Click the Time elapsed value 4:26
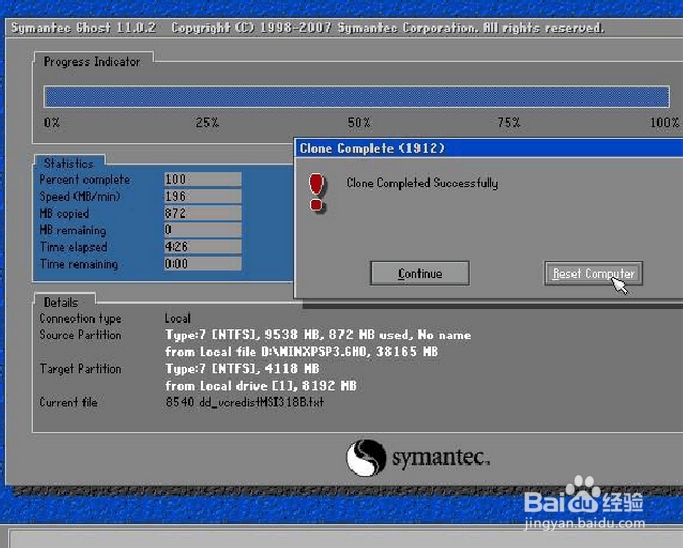 (x=203, y=247)
